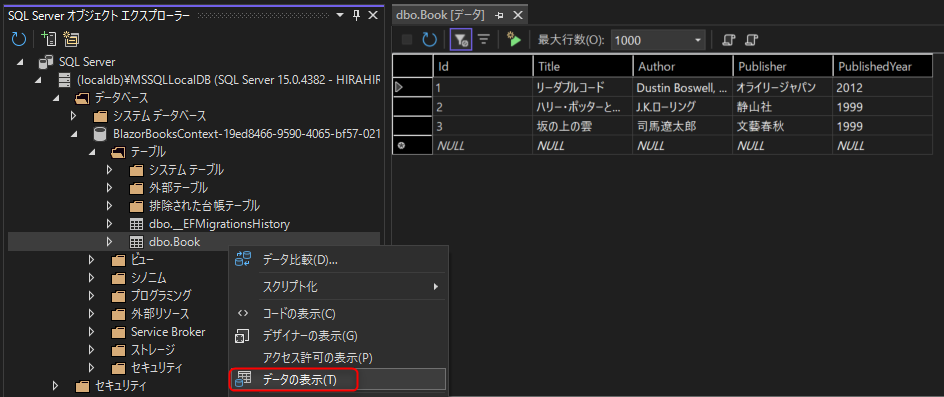Click the J.K.ローリング author cell
The height and width of the screenshot is (397, 944).
pos(682,107)
